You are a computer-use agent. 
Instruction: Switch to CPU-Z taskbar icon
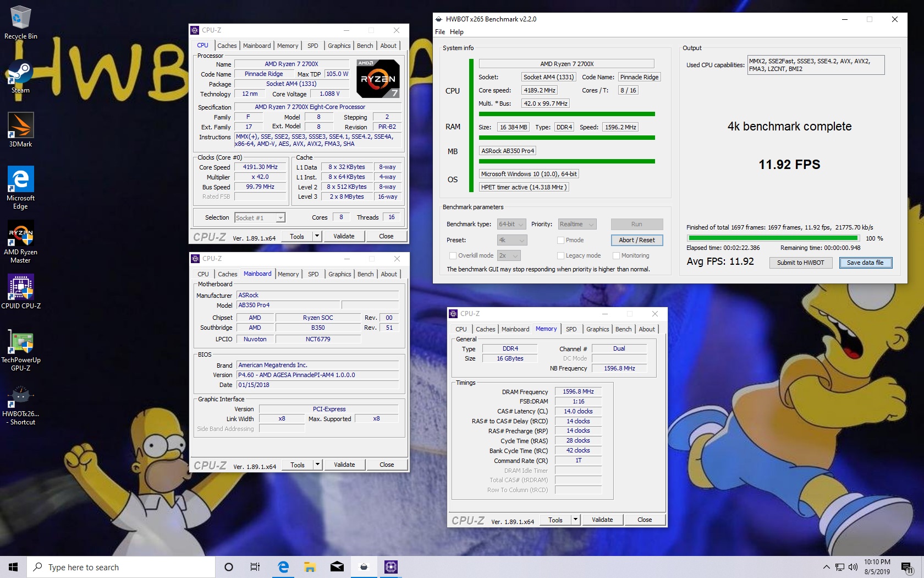point(391,567)
